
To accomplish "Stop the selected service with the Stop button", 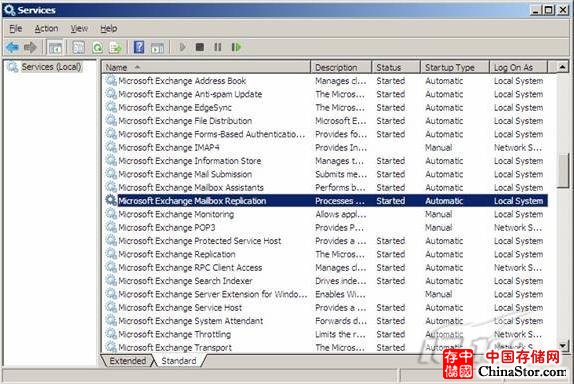I will [200, 47].
